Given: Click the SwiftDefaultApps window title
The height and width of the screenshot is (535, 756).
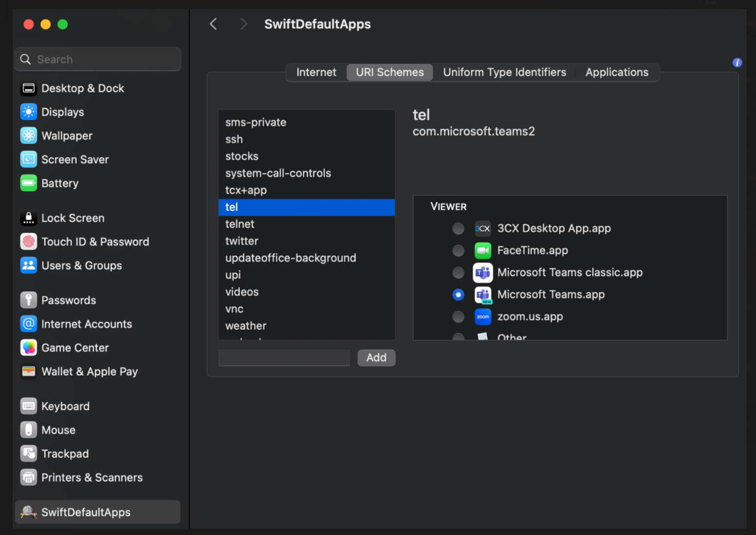Looking at the screenshot, I should (x=317, y=24).
